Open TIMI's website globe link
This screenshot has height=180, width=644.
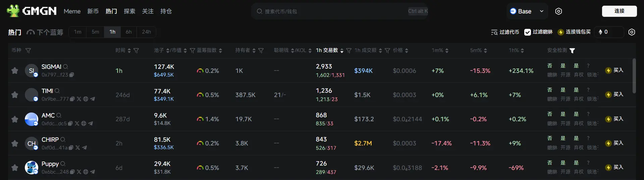point(86,99)
